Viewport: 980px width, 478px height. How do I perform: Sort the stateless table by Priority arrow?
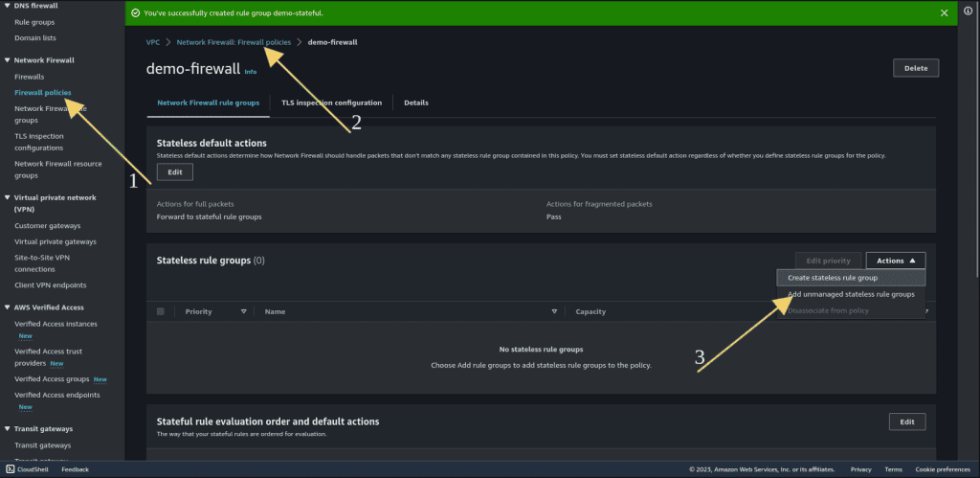point(244,311)
